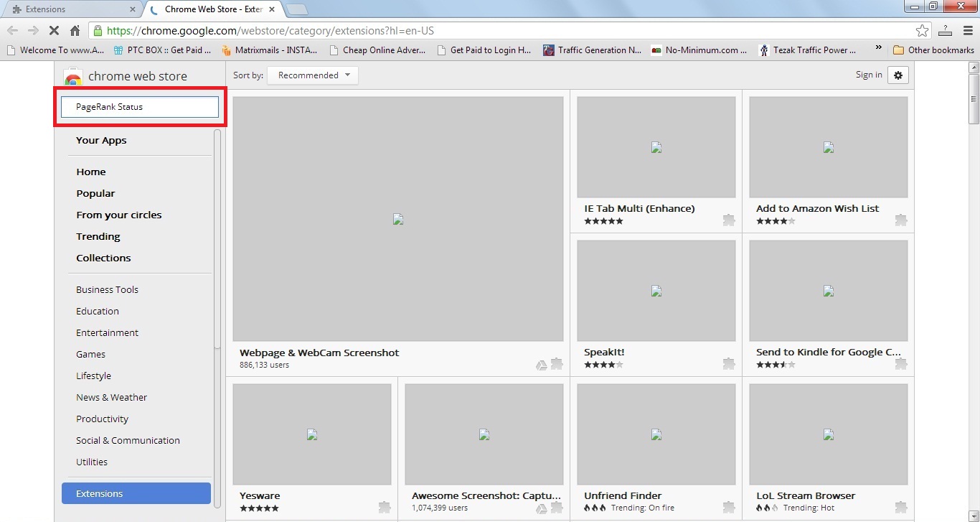Select the highlighted Extensions category
Image resolution: width=980 pixels, height=522 pixels.
136,493
